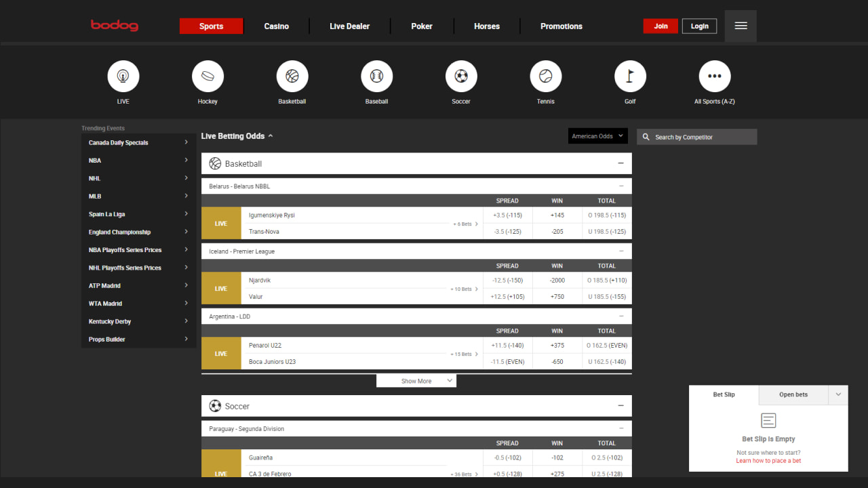Open NHL Playoffs Series Prices

pos(138,268)
